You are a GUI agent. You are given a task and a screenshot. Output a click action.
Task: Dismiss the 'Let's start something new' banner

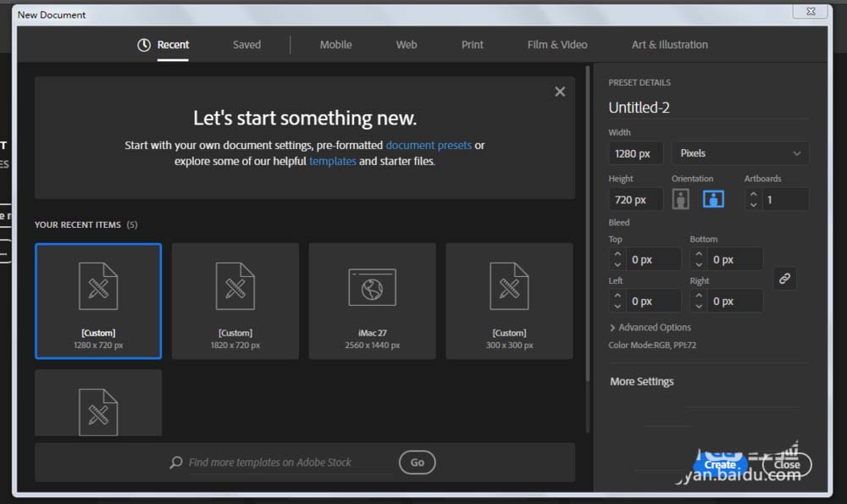pyautogui.click(x=560, y=91)
